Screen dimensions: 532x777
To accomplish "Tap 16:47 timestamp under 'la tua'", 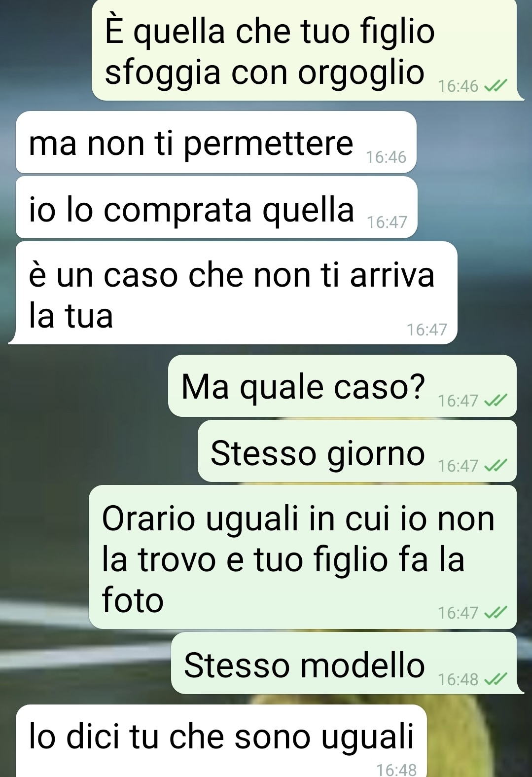I will pyautogui.click(x=427, y=330).
